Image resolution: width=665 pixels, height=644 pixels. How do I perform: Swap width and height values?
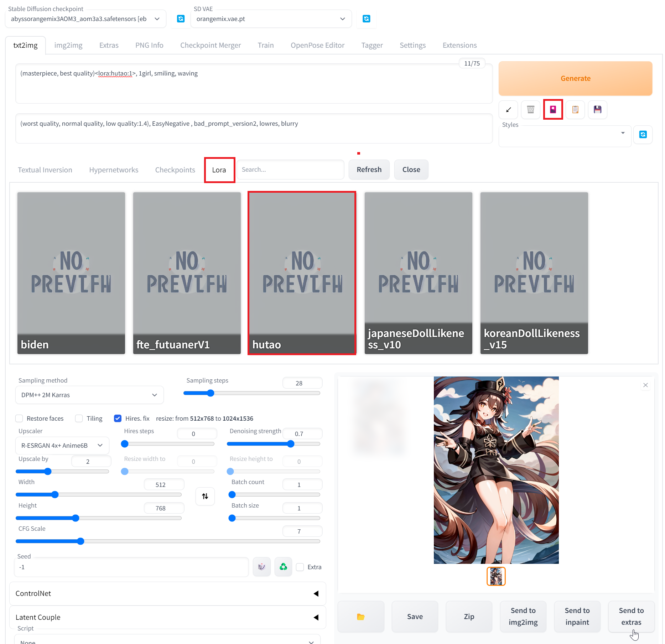[205, 496]
